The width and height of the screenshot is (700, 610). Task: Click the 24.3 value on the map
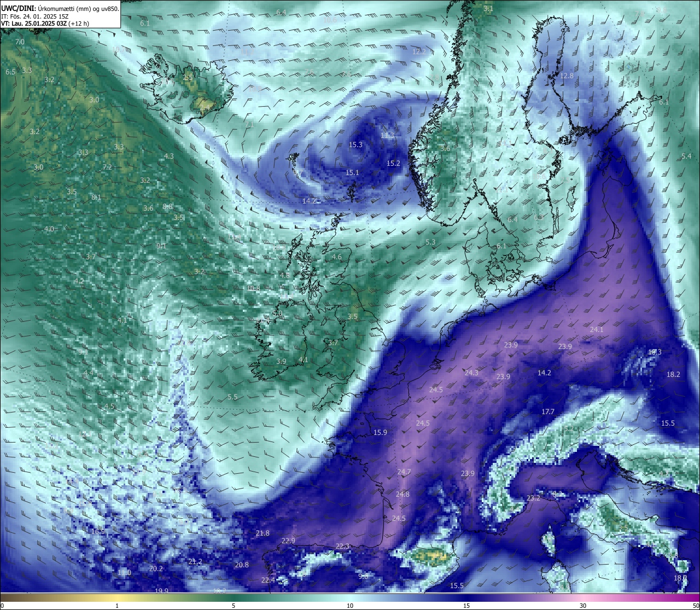[471, 373]
